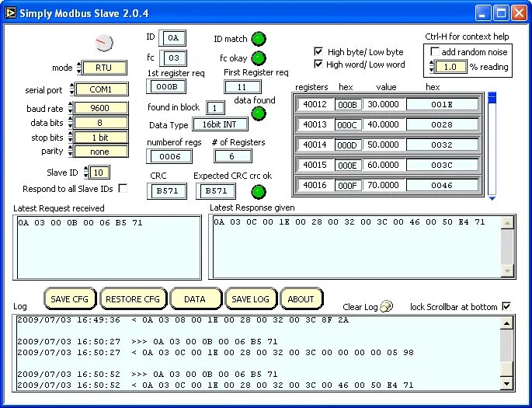The width and height of the screenshot is (532, 408).
Task: Toggle the High word/ Low word checkbox
Action: [318, 64]
